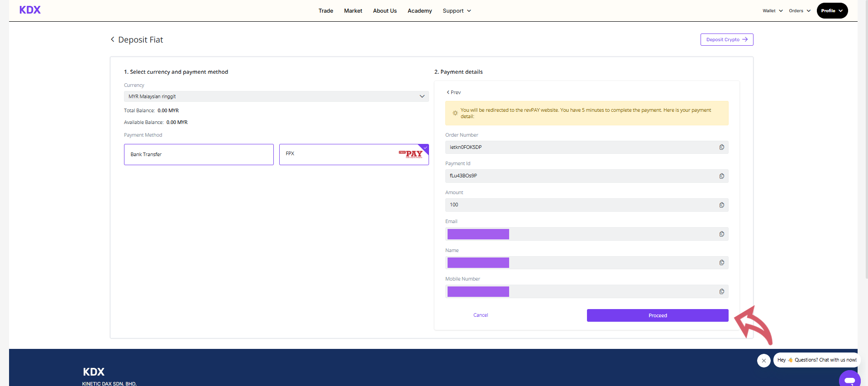The width and height of the screenshot is (868, 386).
Task: Click the Mobile Number field
Action: pyautogui.click(x=587, y=291)
